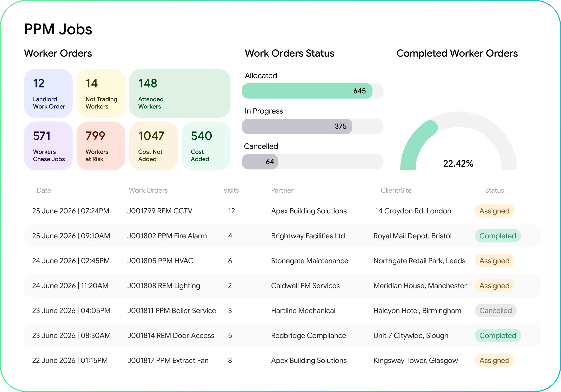Click site 14 Croydon Rd, London

coord(413,211)
